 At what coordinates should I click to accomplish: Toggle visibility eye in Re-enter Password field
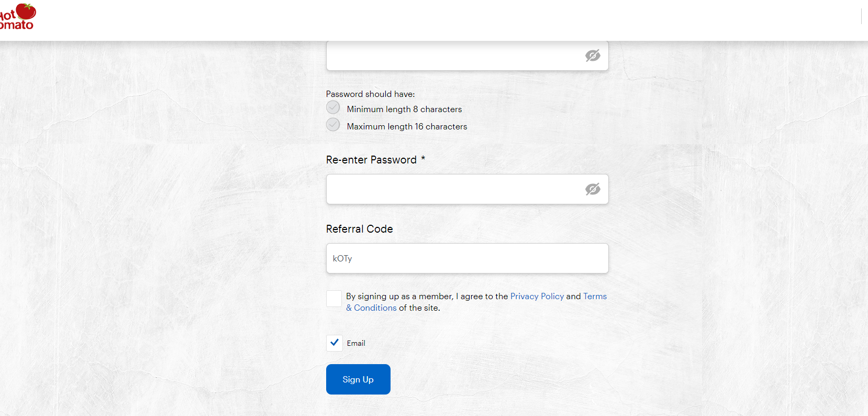point(593,189)
